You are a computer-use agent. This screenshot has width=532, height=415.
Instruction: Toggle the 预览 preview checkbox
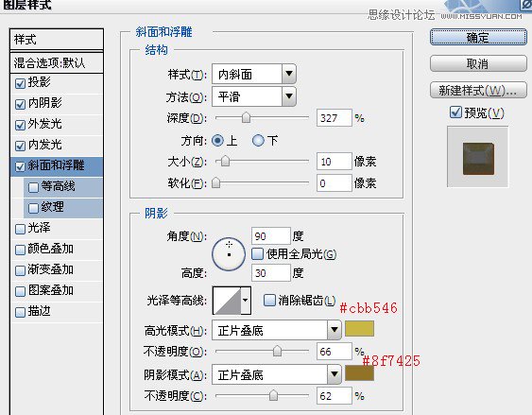pos(455,112)
